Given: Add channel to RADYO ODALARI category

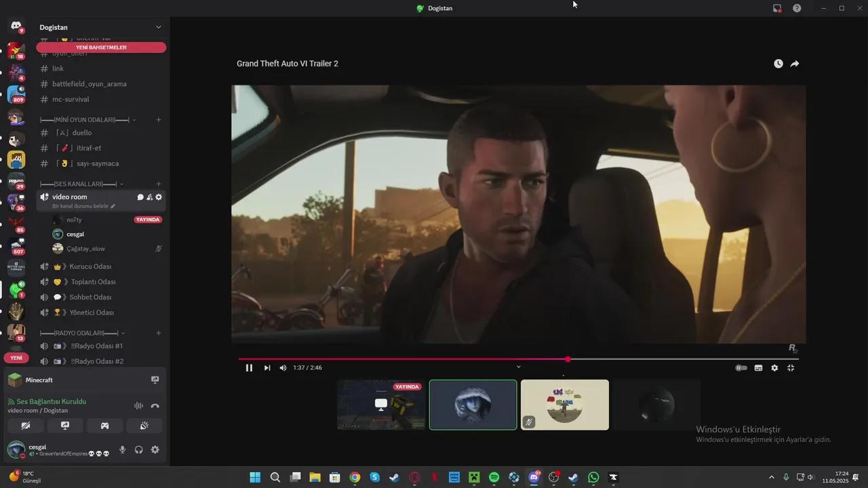Looking at the screenshot, I should coord(159,333).
